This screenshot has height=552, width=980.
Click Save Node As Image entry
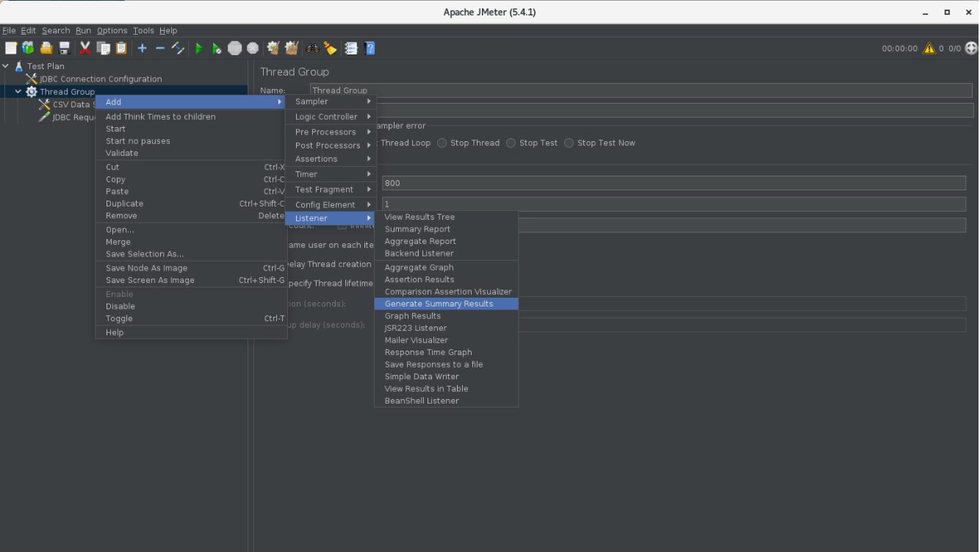click(x=191, y=268)
